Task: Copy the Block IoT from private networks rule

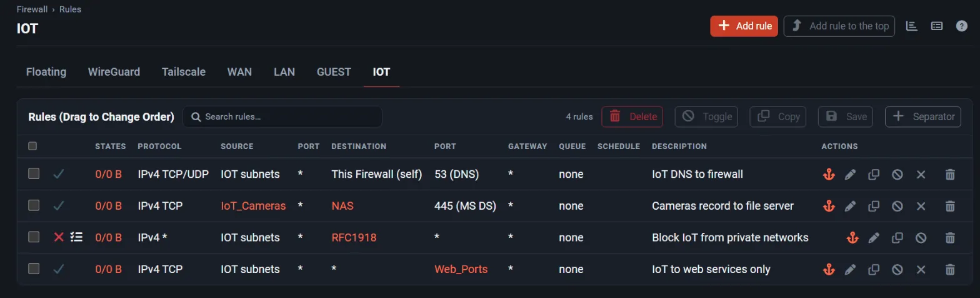Action: [x=897, y=238]
